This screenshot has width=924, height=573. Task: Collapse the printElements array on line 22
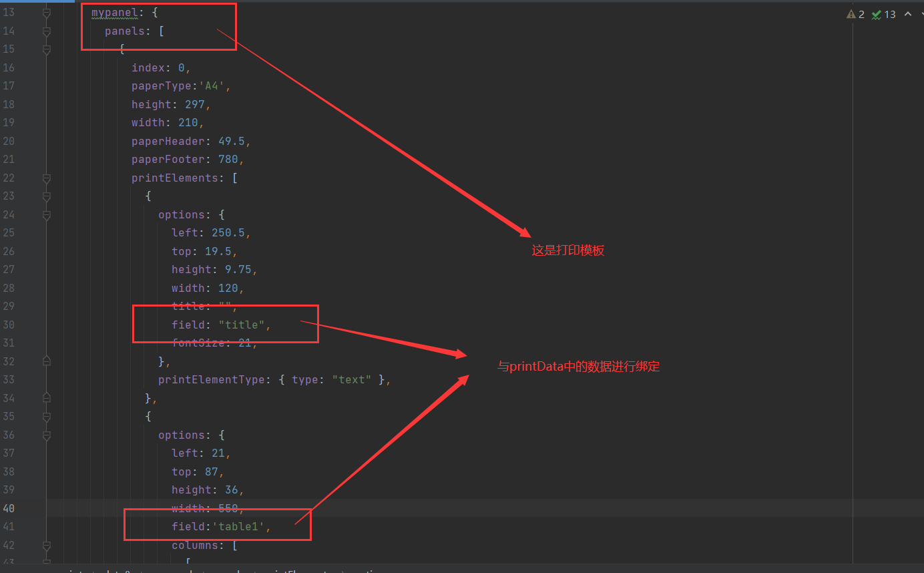pyautogui.click(x=46, y=178)
